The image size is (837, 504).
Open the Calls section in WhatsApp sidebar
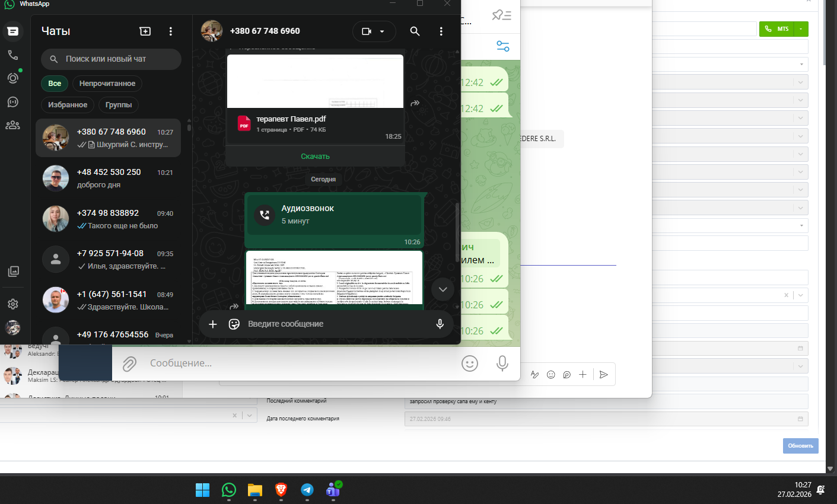coord(13,55)
